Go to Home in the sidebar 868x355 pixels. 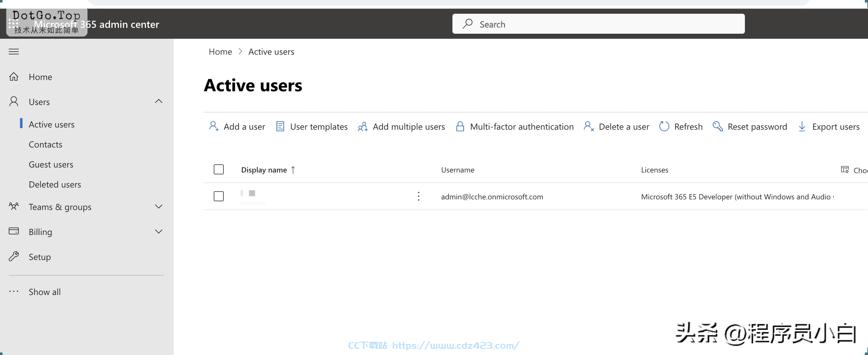coord(40,77)
